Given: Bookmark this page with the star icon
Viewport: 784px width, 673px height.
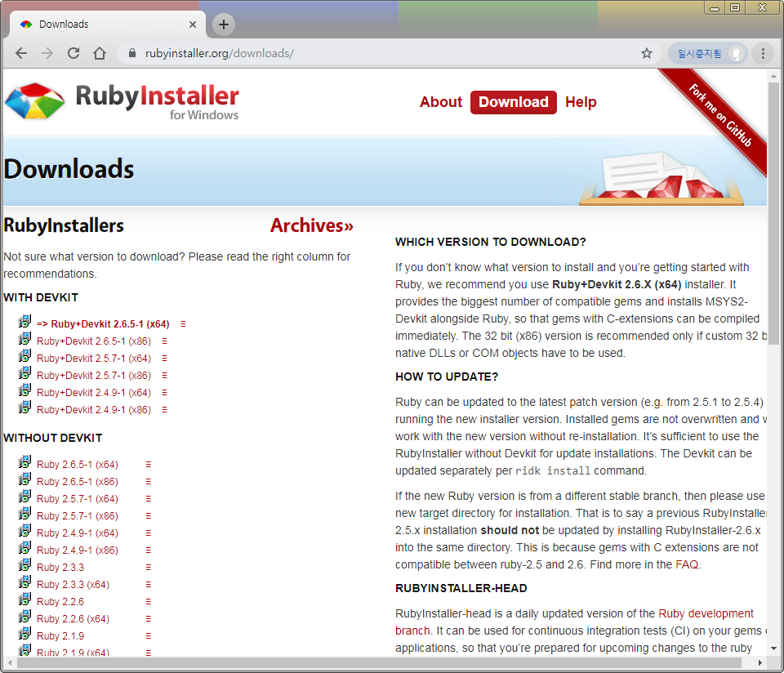Looking at the screenshot, I should (647, 53).
